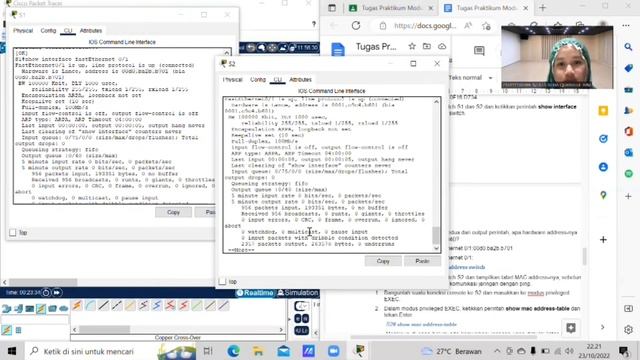Open the Attributes tab in S2 window
Viewport: 640px width, 360px height.
coord(300,80)
